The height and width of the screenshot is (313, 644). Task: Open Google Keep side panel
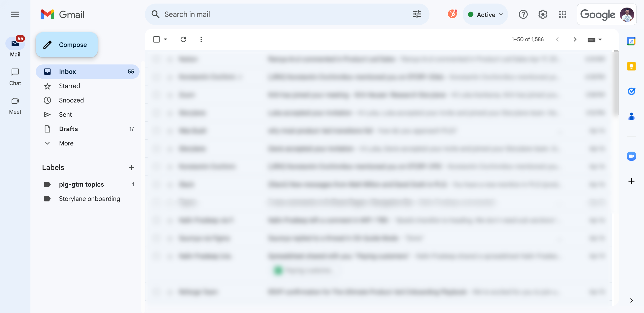tap(631, 66)
